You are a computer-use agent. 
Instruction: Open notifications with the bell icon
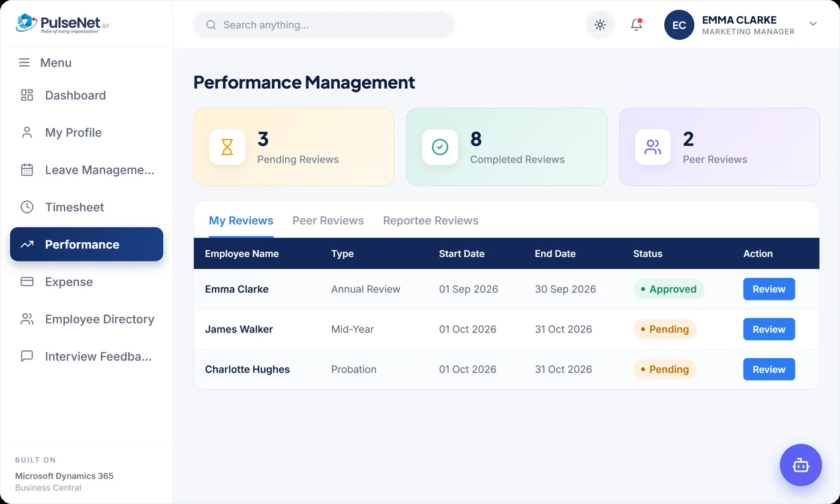(x=637, y=25)
